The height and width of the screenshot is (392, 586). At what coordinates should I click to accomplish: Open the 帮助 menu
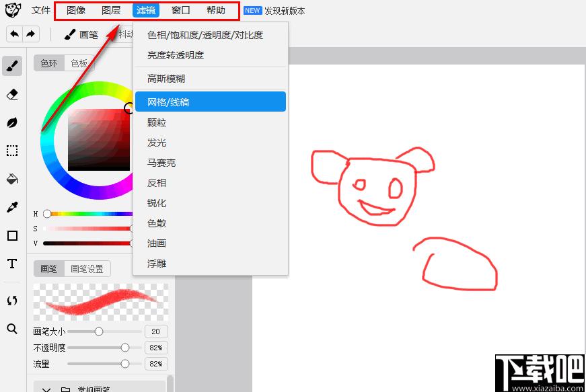(216, 11)
